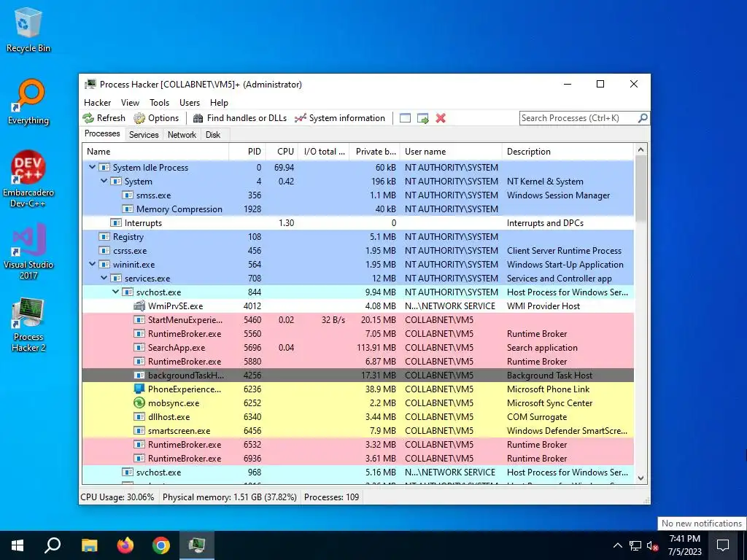Open the Help menu
The width and height of the screenshot is (747, 560).
point(219,103)
